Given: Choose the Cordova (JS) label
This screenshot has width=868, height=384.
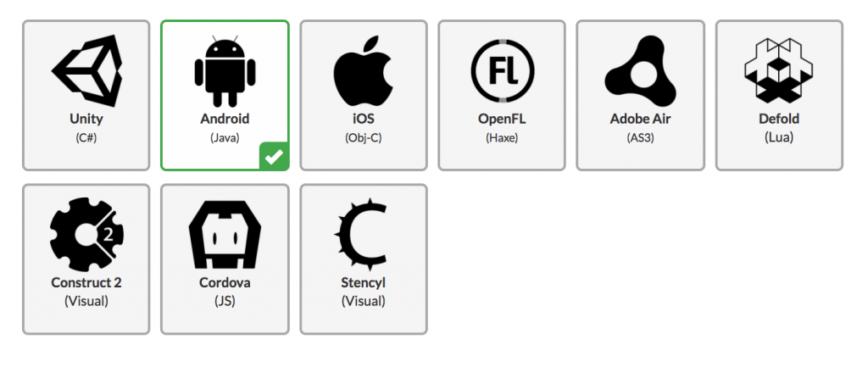Looking at the screenshot, I should coord(225,291).
